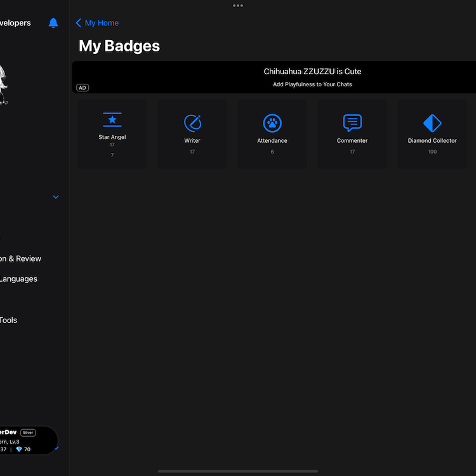This screenshot has width=476, height=476.
Task: Click the Commenter speech bubble icon
Action: [352, 122]
